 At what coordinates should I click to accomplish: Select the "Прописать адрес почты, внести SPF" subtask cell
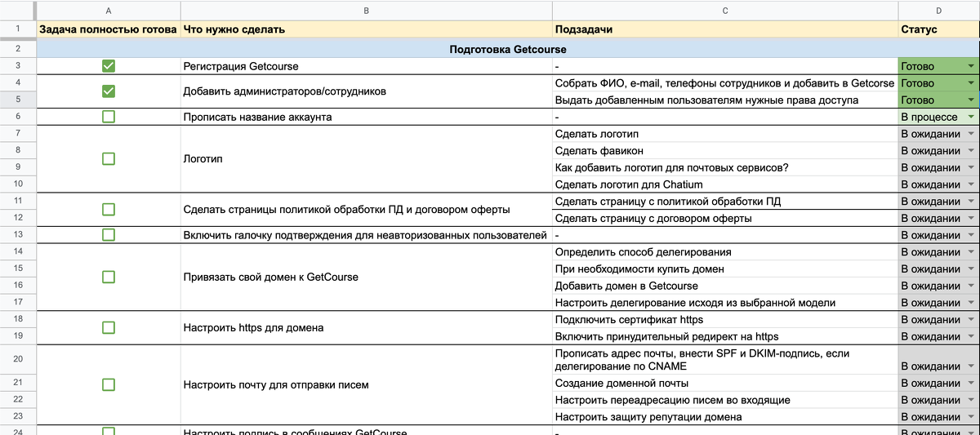(x=725, y=360)
